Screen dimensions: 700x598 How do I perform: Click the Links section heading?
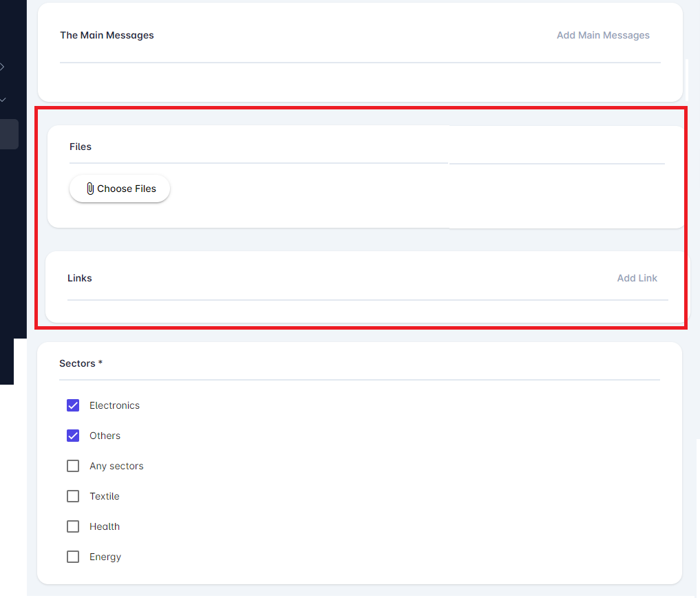point(80,278)
